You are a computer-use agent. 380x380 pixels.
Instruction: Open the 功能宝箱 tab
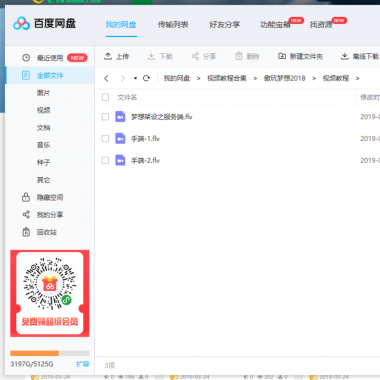[275, 25]
